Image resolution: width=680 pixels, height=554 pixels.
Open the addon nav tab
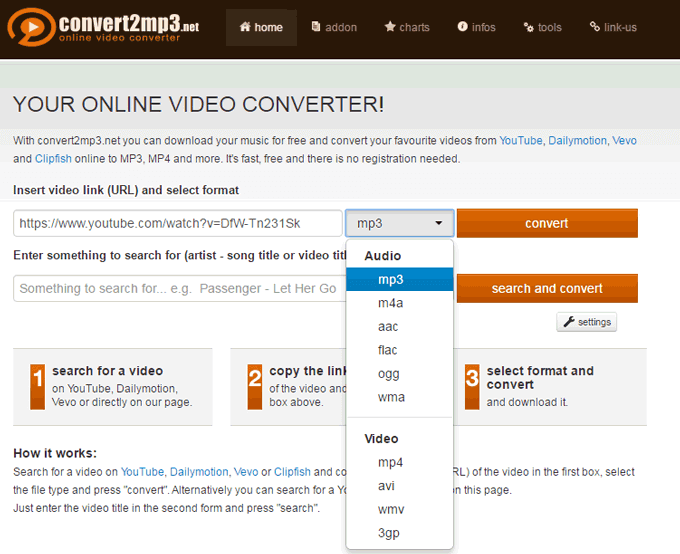tap(334, 27)
